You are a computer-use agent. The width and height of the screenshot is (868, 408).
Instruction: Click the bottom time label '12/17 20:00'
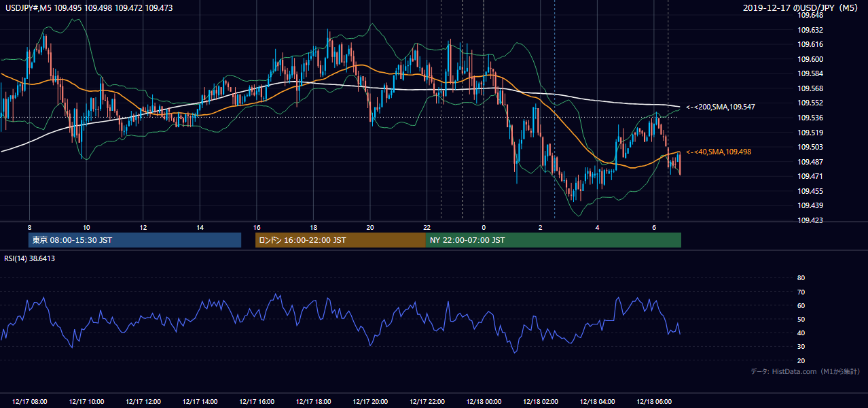(370, 401)
